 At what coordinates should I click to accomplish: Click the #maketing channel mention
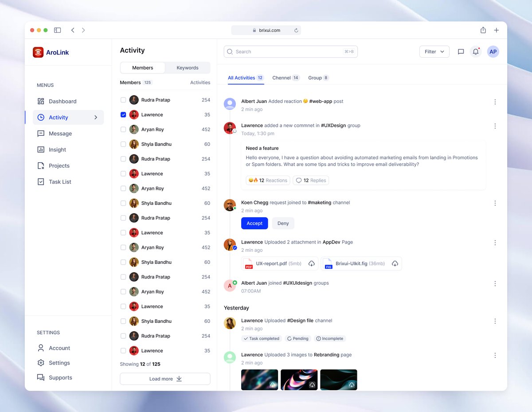coord(320,203)
